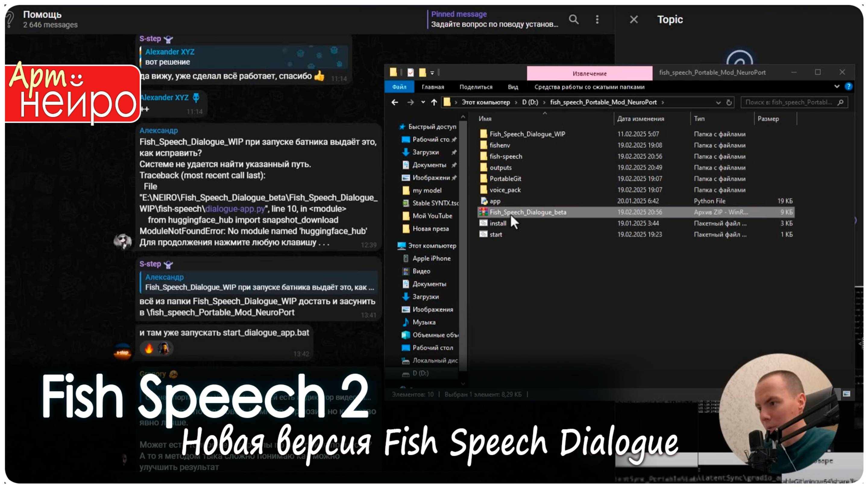
Task: Click the navigation pane vertical scrollbar
Action: click(463, 245)
